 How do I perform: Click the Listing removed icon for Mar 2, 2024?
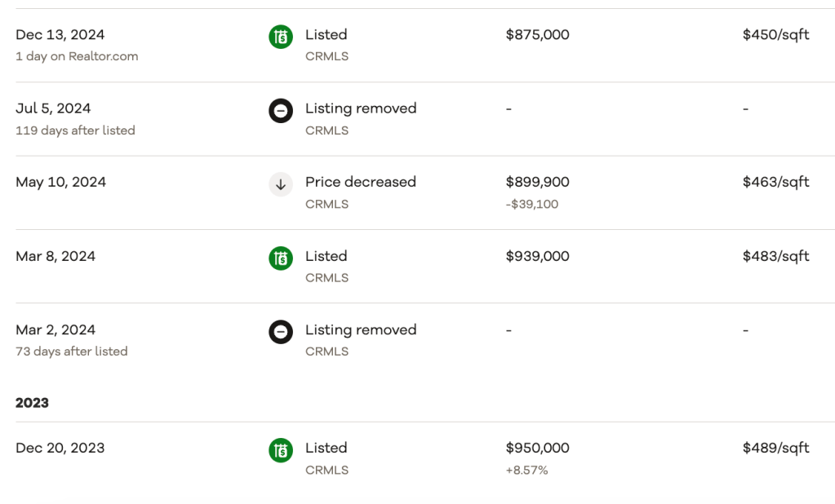280,332
